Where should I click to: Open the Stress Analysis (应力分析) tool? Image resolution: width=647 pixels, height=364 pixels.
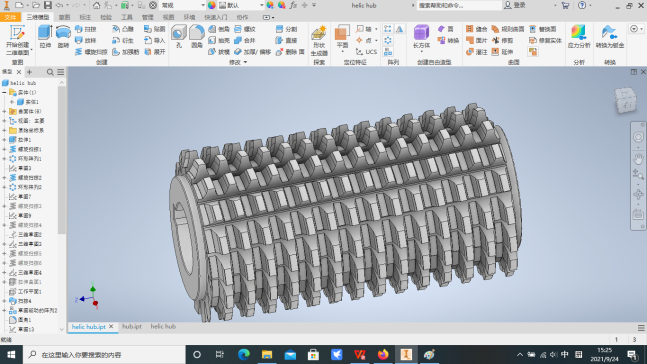pyautogui.click(x=579, y=37)
